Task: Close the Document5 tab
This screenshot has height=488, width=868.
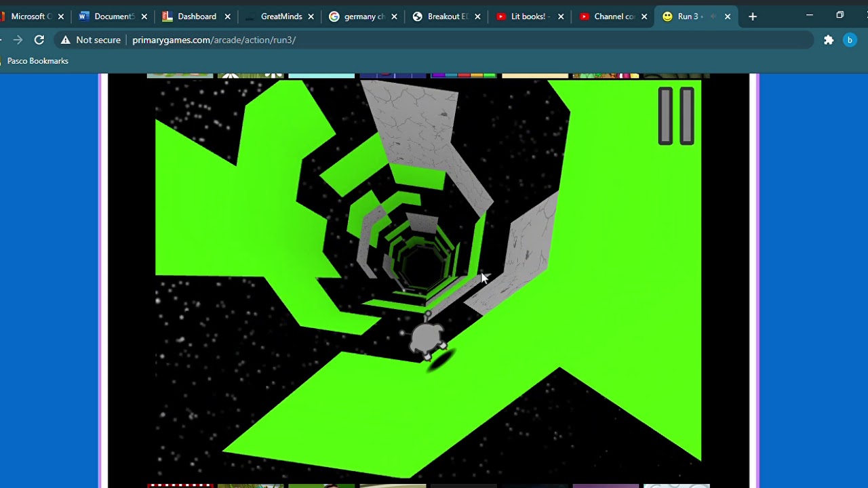Action: 144,16
